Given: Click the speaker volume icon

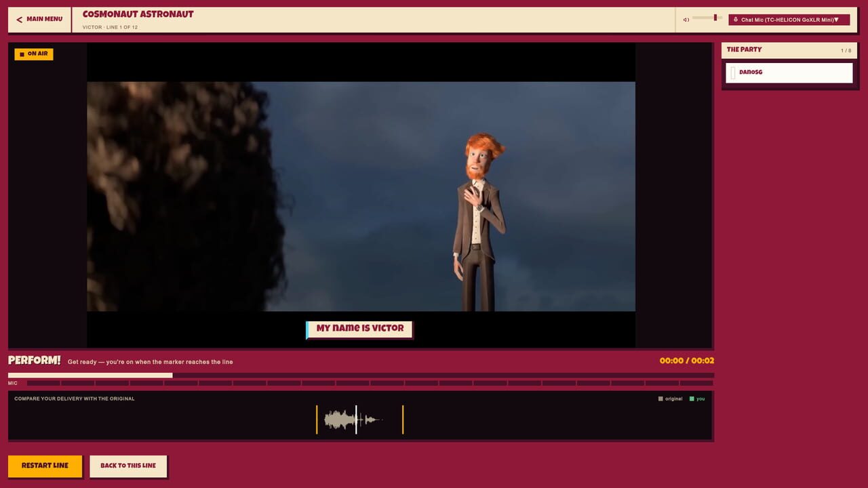Looking at the screenshot, I should [x=686, y=20].
